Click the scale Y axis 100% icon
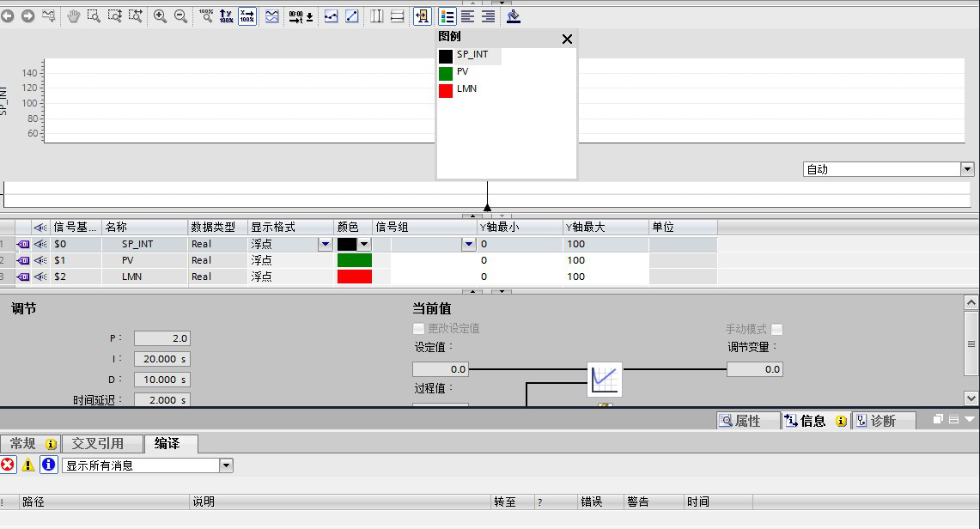 (226, 15)
